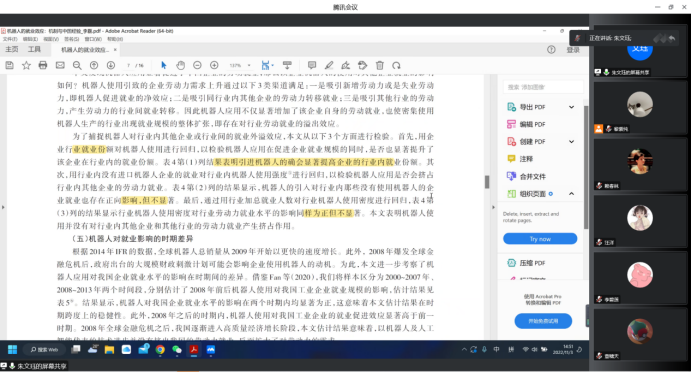Click the document vertical scrollbar thumb

pos(487,182)
